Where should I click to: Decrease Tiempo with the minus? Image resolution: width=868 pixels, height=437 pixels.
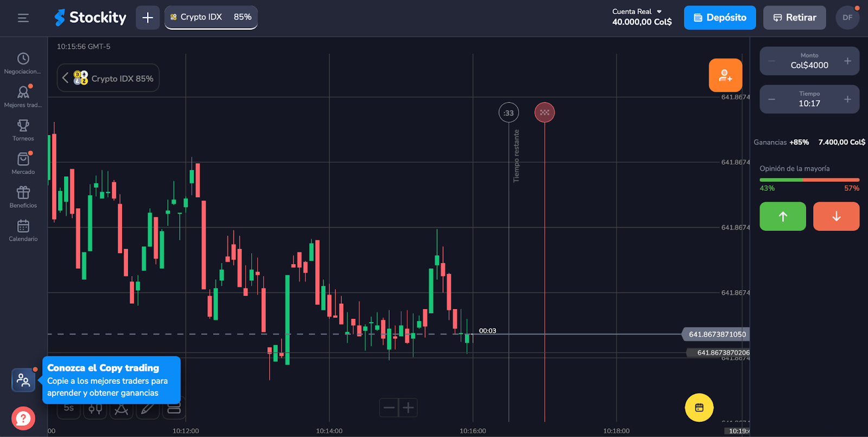click(x=771, y=99)
